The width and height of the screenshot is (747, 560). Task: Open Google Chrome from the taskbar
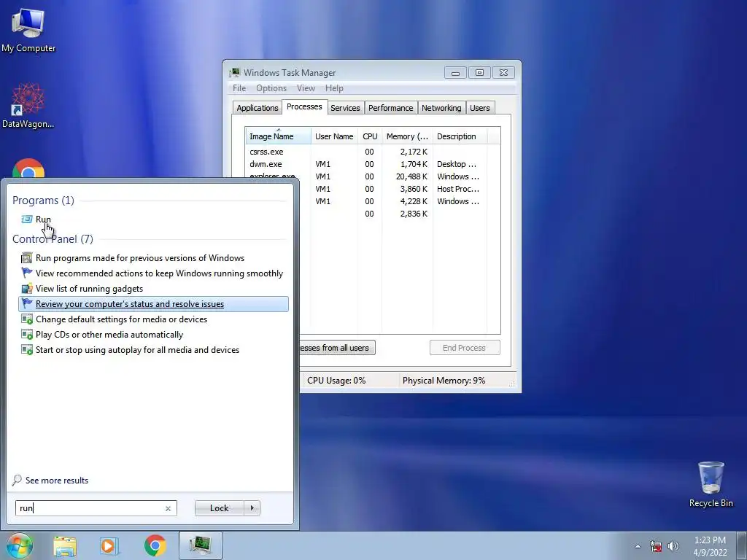(x=155, y=545)
